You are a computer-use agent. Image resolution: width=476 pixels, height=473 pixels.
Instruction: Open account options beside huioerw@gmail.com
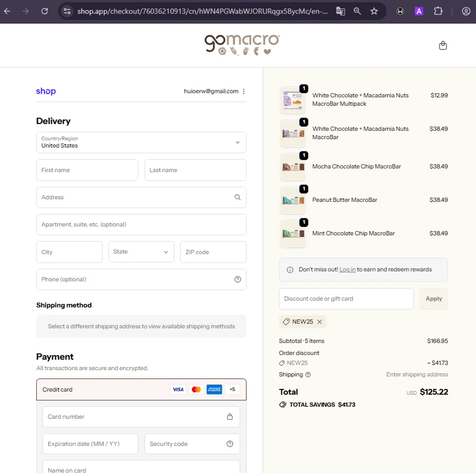pyautogui.click(x=244, y=91)
